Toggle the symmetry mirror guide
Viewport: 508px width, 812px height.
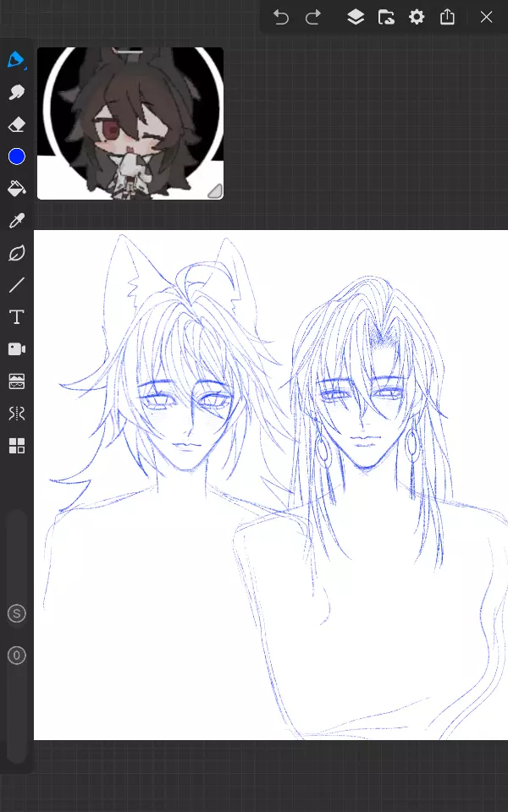(16, 414)
